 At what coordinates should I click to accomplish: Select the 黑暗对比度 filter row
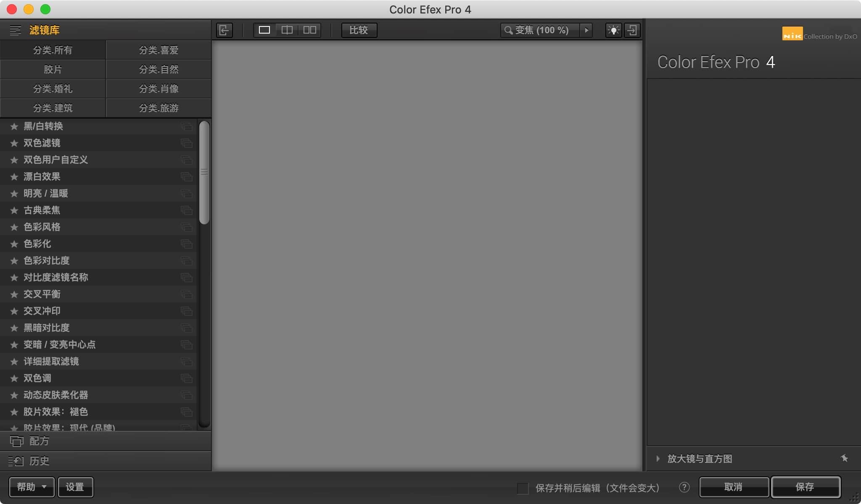click(x=98, y=328)
